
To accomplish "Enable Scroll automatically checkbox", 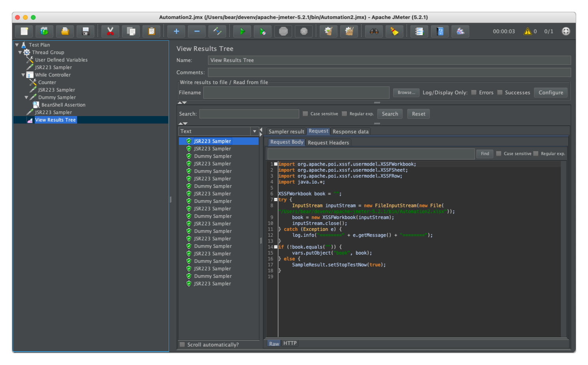I will (x=182, y=344).
